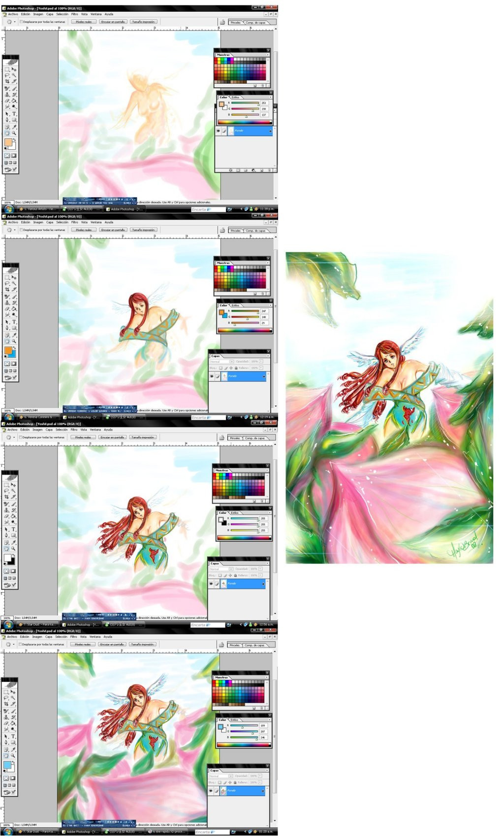This screenshot has width=504, height=839.
Task: Hide Fondo layer eye in 01:20 a.m. screenshot
Action: pos(211,790)
